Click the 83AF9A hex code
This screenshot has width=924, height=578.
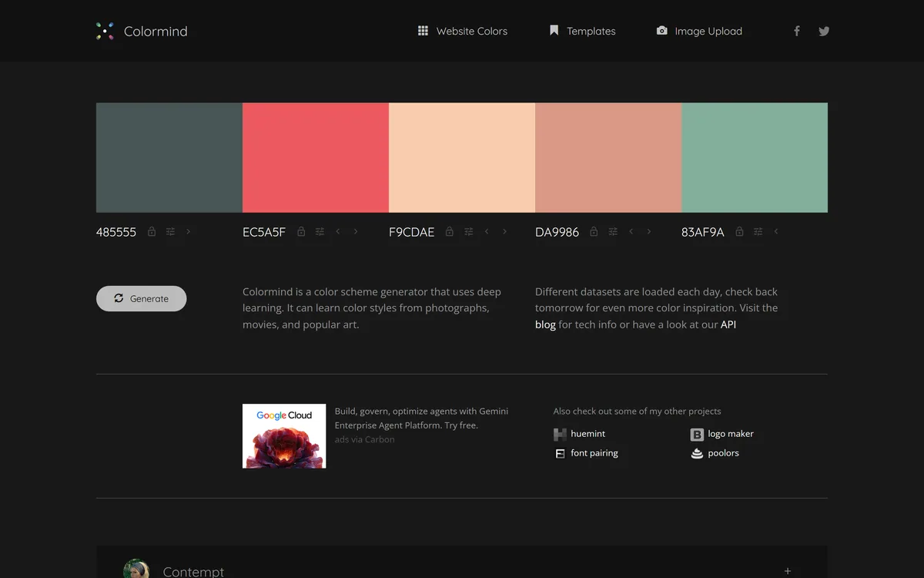703,232
